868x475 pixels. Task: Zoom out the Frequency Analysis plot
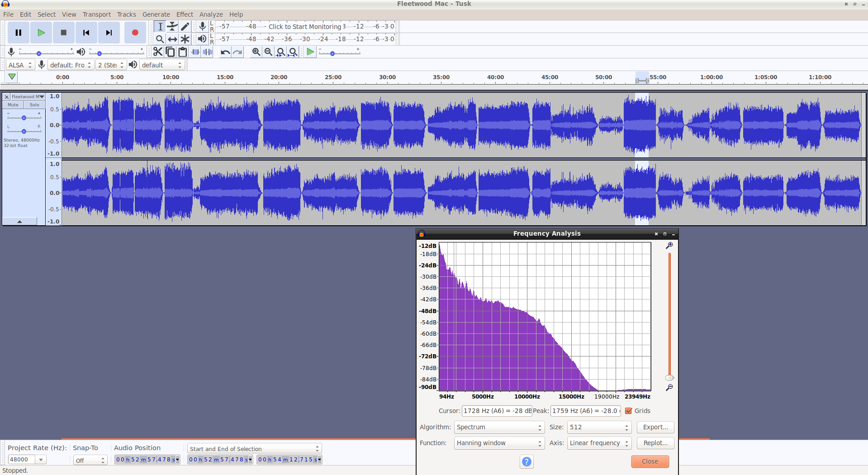tap(669, 387)
